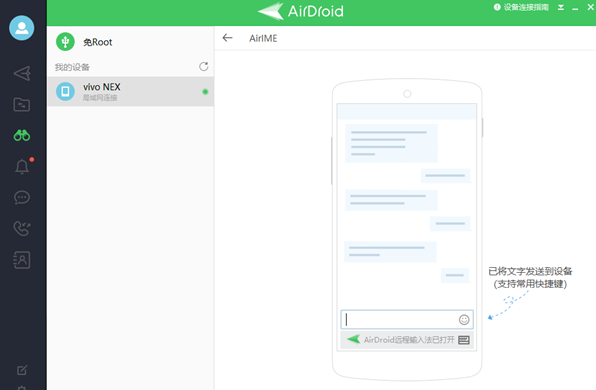Click the AirDroid logo in header
596x390 pixels.
[300, 11]
